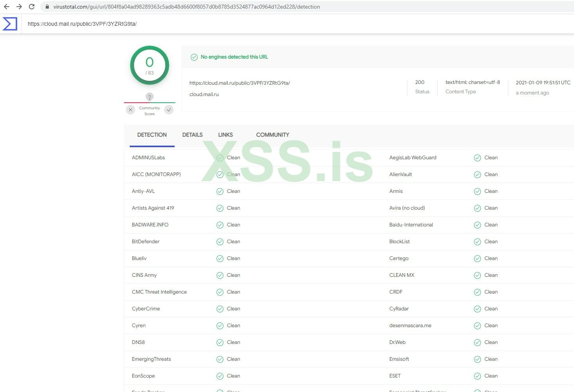Click the Clean result for EonScope
Viewport: 574px width, 392px height.
pyautogui.click(x=234, y=376)
